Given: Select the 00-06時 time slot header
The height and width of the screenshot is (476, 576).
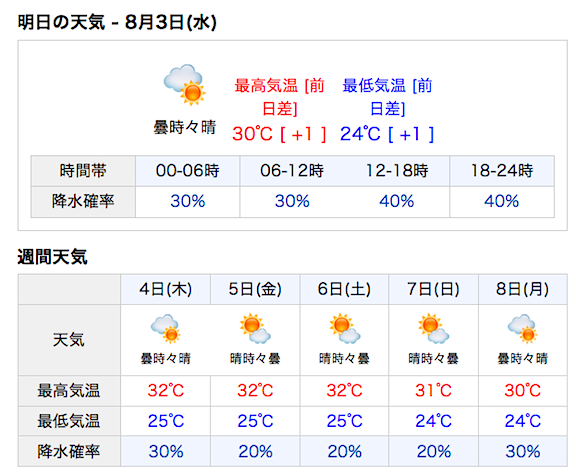Looking at the screenshot, I should 187,171.
